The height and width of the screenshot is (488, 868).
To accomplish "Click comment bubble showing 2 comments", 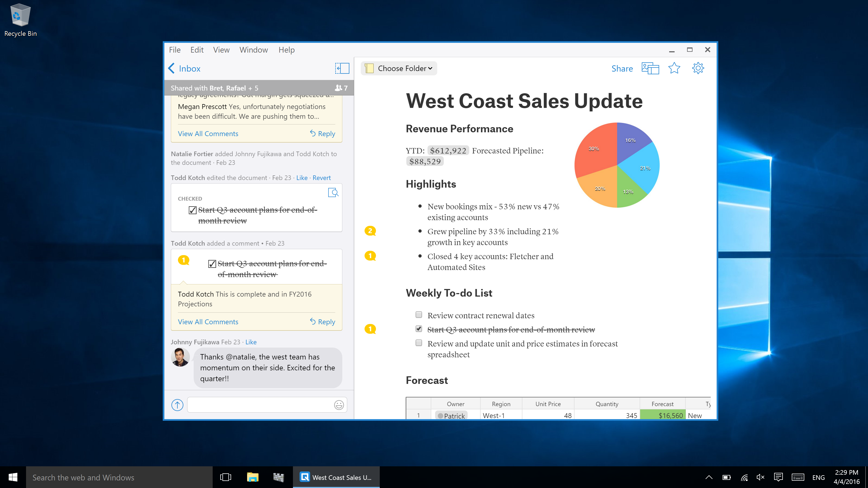I will click(370, 231).
